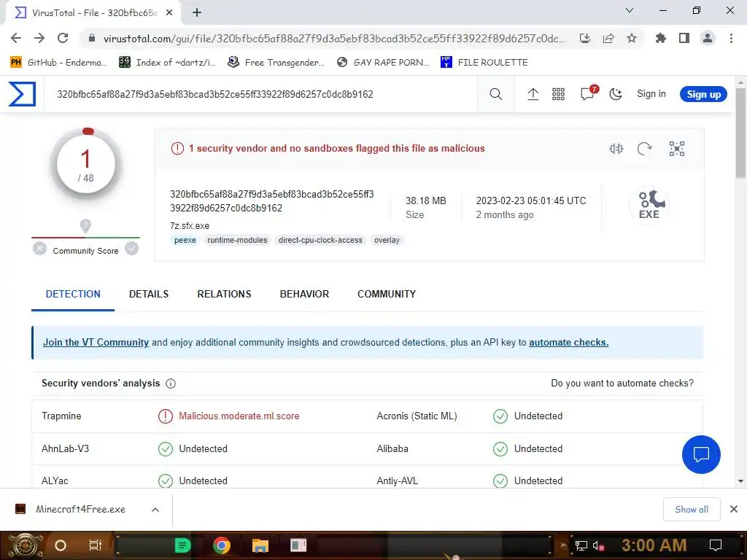The width and height of the screenshot is (747, 560).
Task: Click Trapmine malicious warning icon
Action: click(x=166, y=416)
